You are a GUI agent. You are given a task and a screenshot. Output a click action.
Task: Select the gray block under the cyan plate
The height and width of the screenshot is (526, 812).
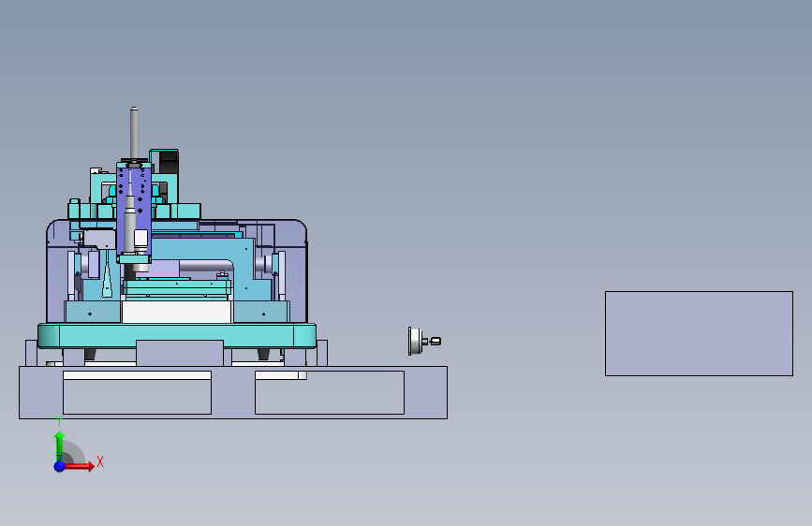(x=180, y=353)
